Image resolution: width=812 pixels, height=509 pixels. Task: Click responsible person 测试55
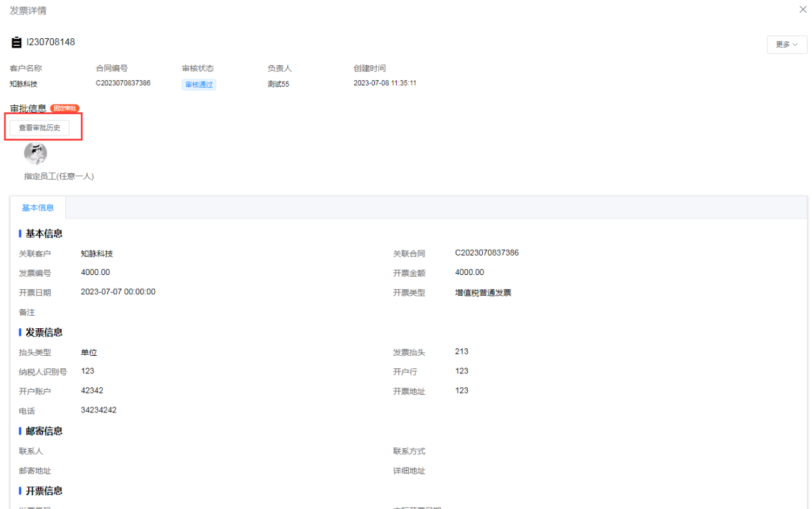(x=278, y=83)
